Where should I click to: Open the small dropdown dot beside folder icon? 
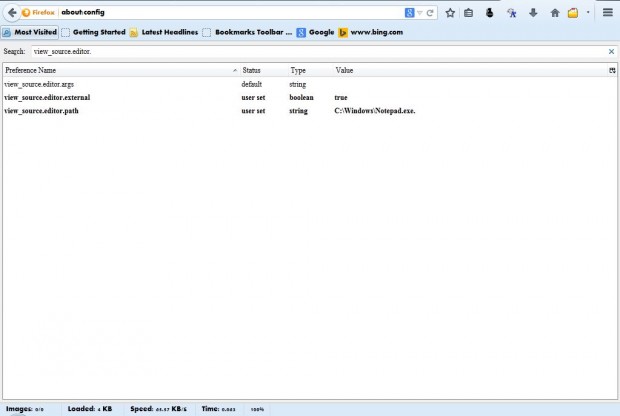[588, 12]
